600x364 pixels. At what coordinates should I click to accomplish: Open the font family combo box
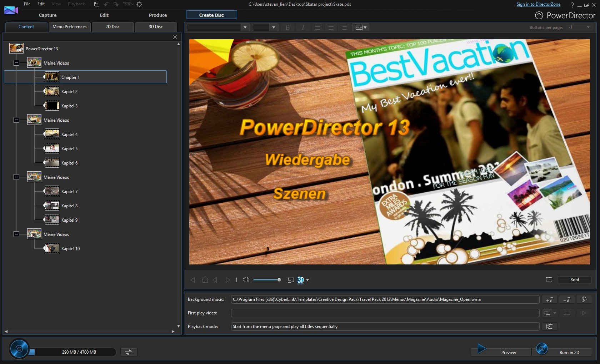pos(218,27)
